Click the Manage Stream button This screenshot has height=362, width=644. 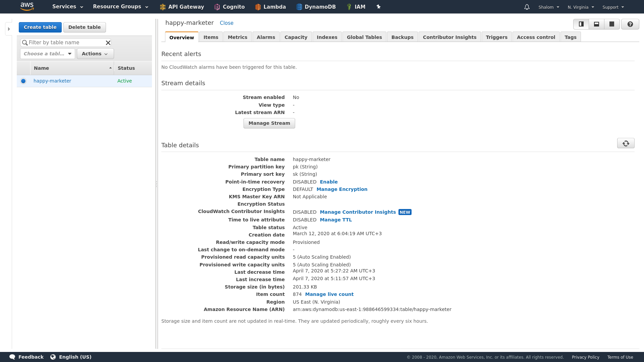coord(269,123)
